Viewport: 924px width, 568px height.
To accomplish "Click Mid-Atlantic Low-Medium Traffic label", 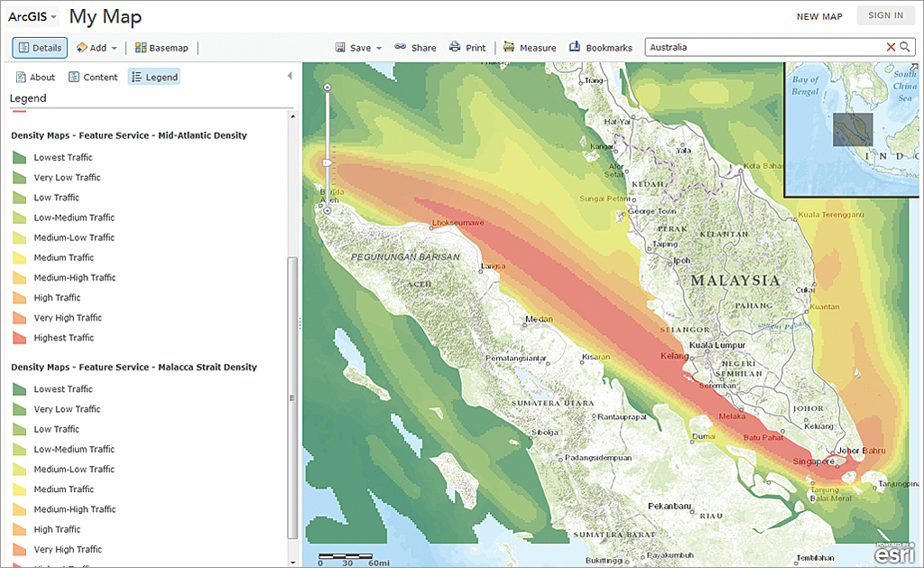I will pyautogui.click(x=74, y=218).
